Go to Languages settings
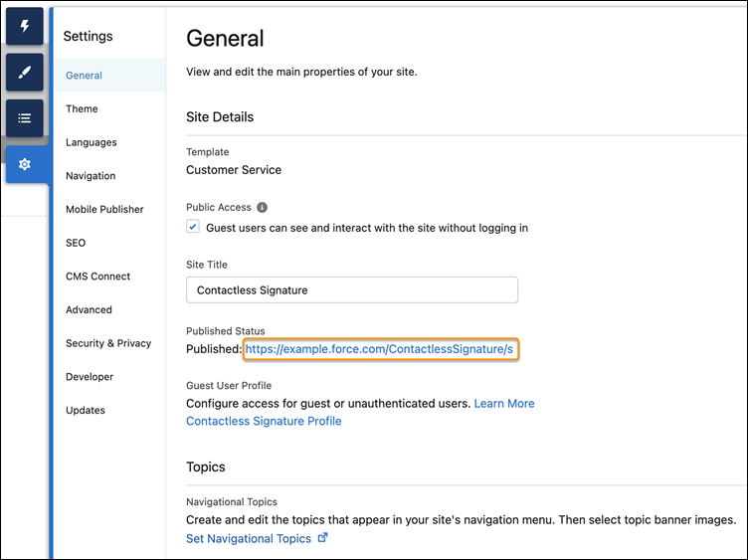This screenshot has width=748, height=560. (x=92, y=142)
